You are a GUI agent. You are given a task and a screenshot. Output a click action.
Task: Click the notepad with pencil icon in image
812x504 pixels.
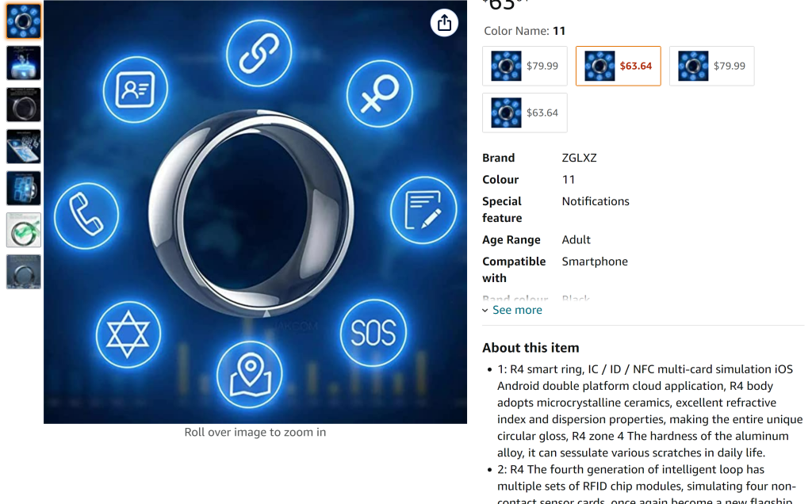tap(423, 210)
